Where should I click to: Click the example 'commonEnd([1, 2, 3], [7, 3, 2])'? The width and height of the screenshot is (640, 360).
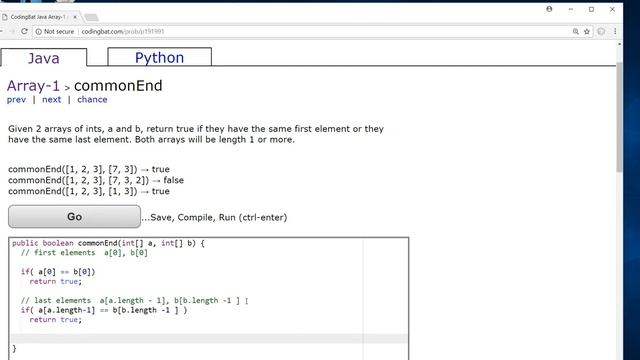point(96,180)
